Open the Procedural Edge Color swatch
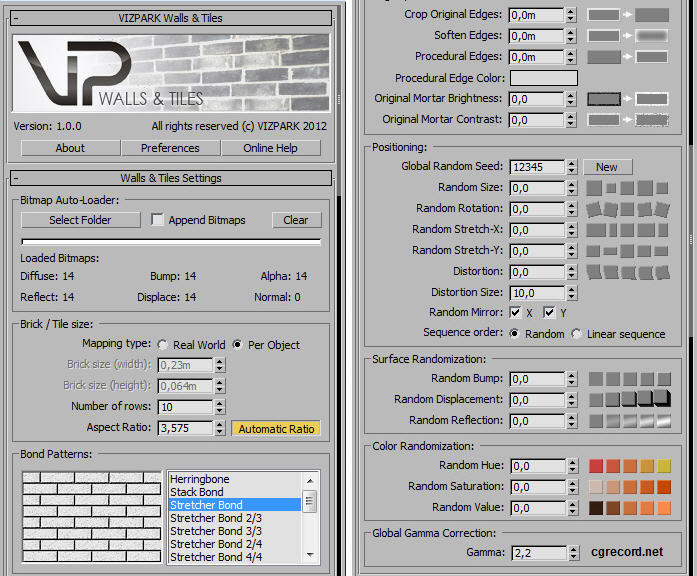 point(544,78)
